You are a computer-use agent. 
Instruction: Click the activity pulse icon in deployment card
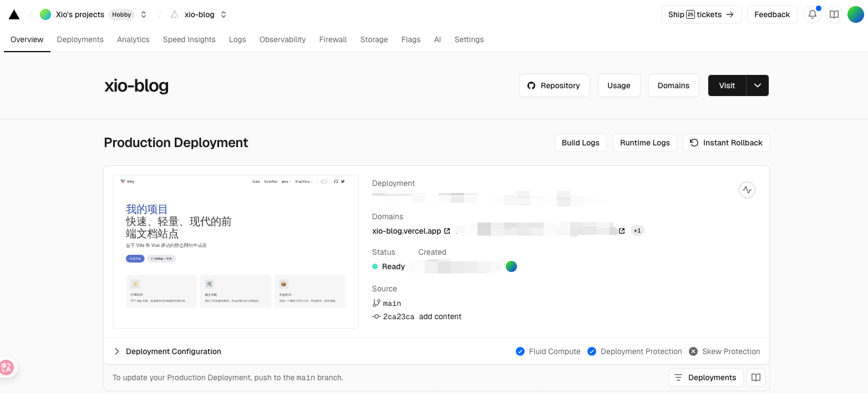point(747,190)
